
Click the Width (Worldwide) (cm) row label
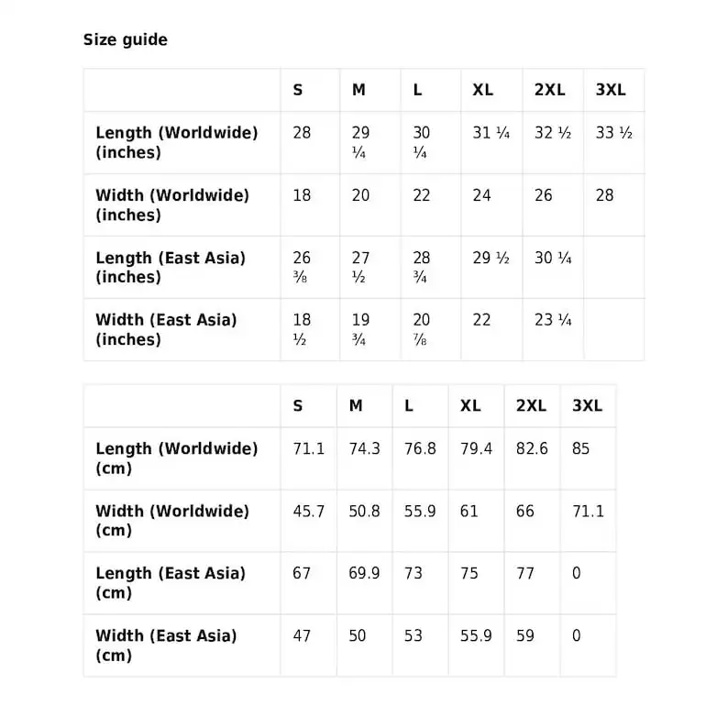tap(172, 521)
